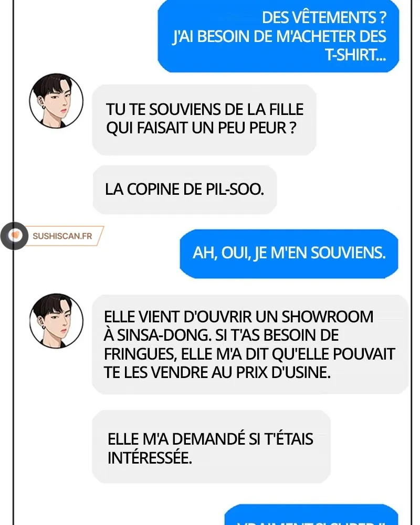The image size is (420, 525).
Task: Select the blue 'DES VÊTEMENTS ?' message bubble
Action: (x=278, y=36)
